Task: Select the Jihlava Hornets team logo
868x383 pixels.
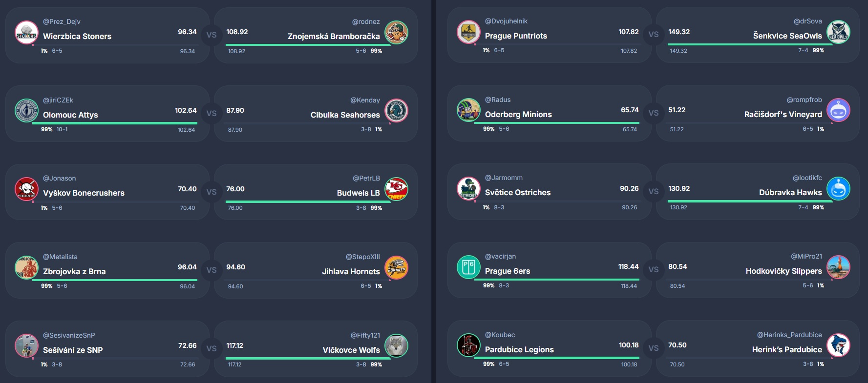Action: pos(396,268)
